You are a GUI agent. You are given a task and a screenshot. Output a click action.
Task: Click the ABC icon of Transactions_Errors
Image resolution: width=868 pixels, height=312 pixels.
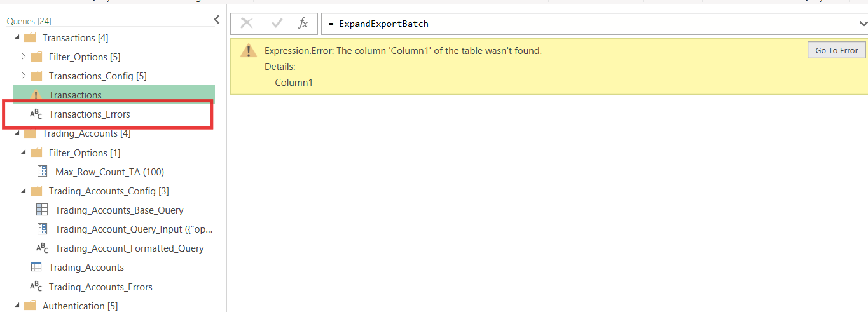tap(36, 114)
